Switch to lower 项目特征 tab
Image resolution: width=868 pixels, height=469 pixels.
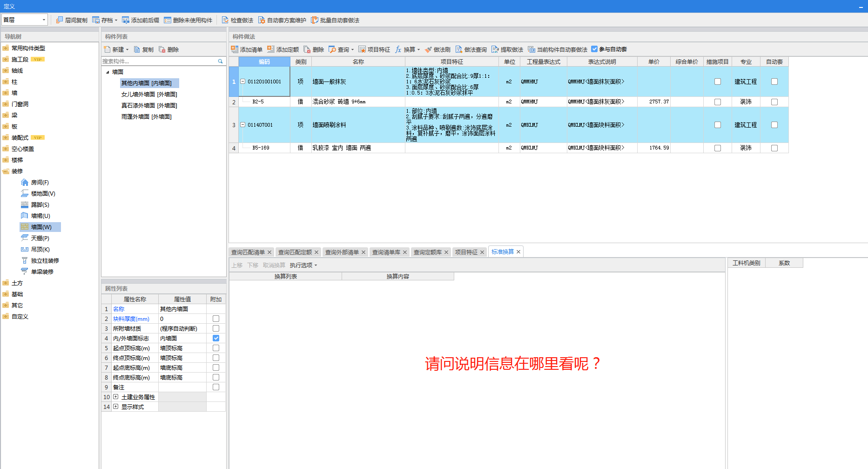tap(466, 252)
